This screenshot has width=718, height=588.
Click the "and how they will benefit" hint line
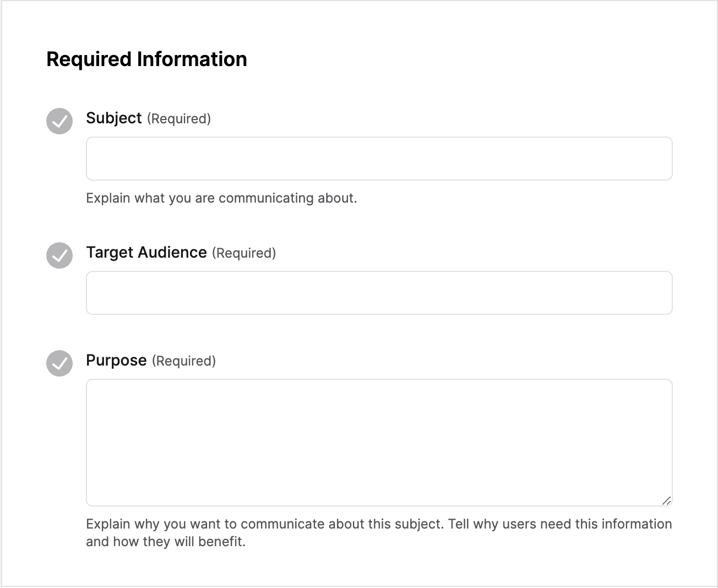[165, 541]
